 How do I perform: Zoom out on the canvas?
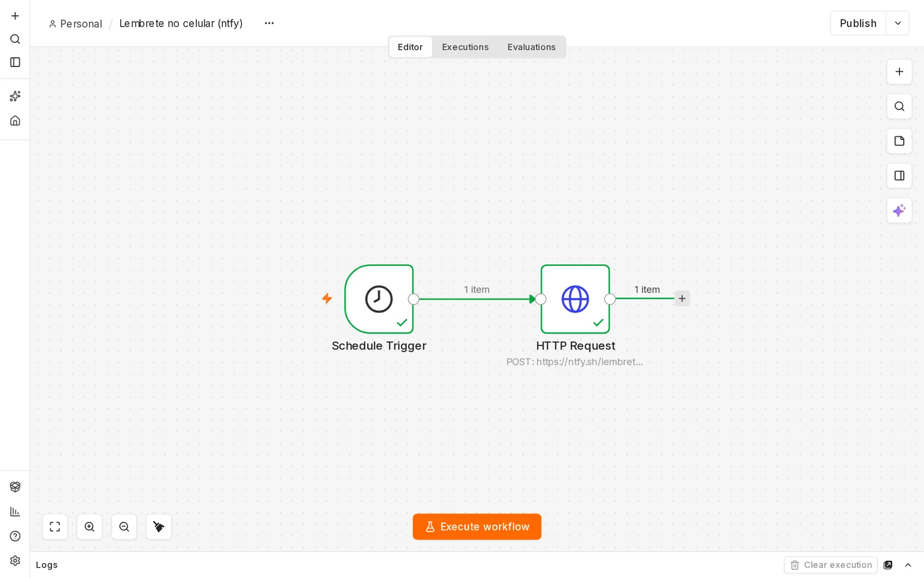[x=124, y=527]
